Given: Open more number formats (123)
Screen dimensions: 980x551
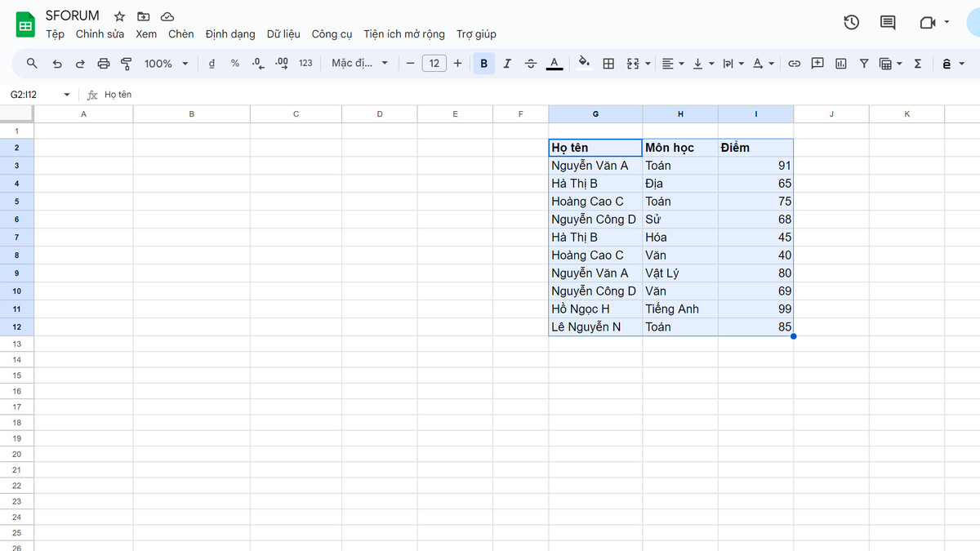Looking at the screenshot, I should pos(305,64).
